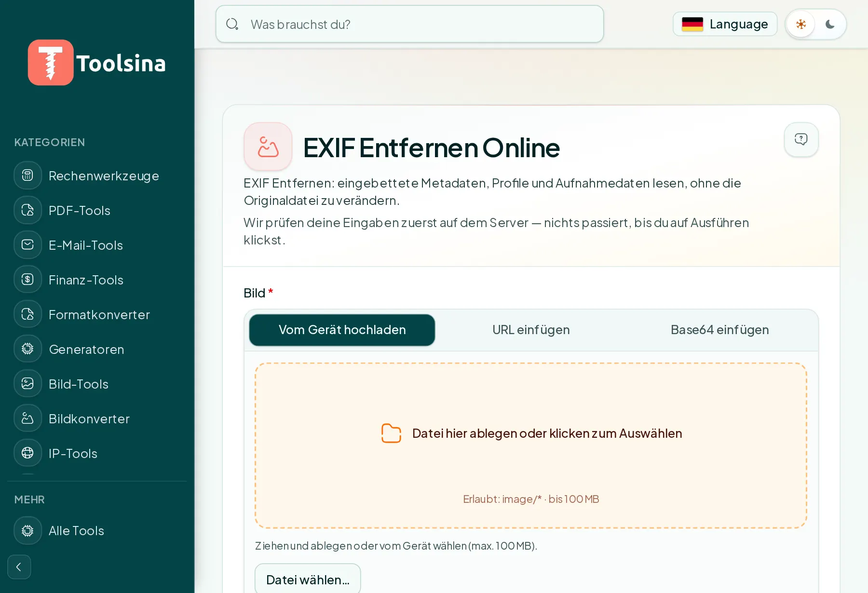Click the Toolsina logo icon
The width and height of the screenshot is (868, 593).
pos(51,63)
